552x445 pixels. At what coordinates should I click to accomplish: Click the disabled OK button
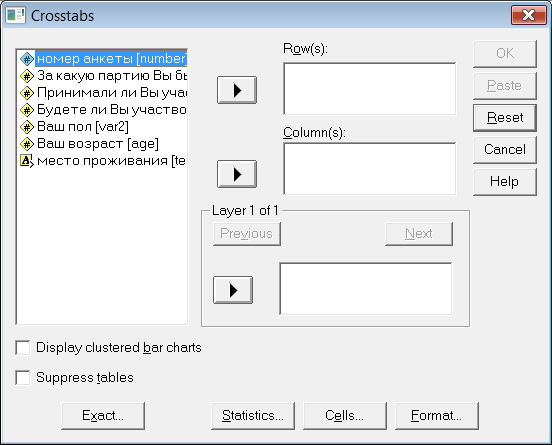pyautogui.click(x=505, y=54)
